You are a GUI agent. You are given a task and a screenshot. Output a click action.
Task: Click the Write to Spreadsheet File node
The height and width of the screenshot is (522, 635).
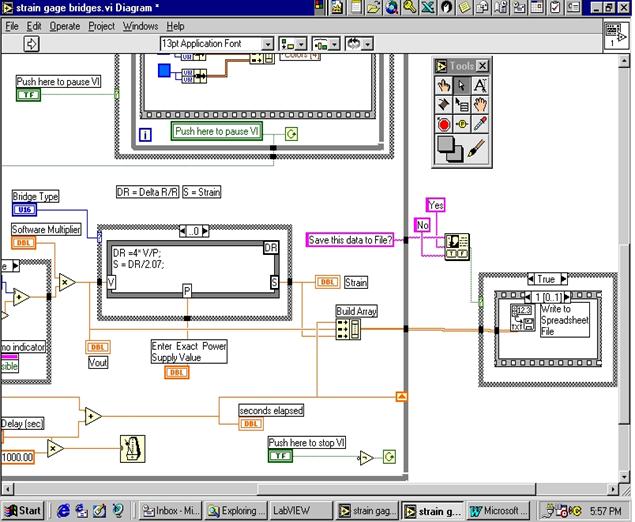[524, 319]
